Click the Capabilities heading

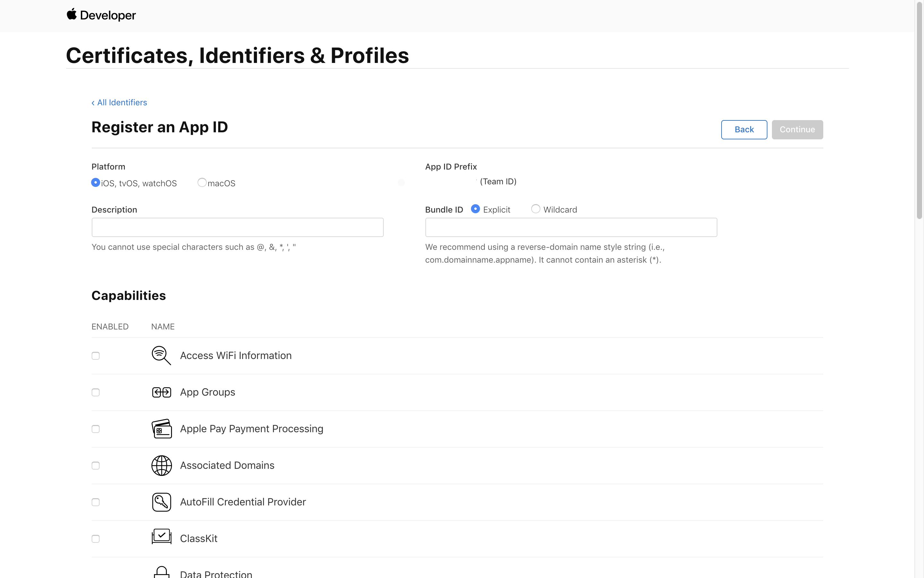(129, 295)
